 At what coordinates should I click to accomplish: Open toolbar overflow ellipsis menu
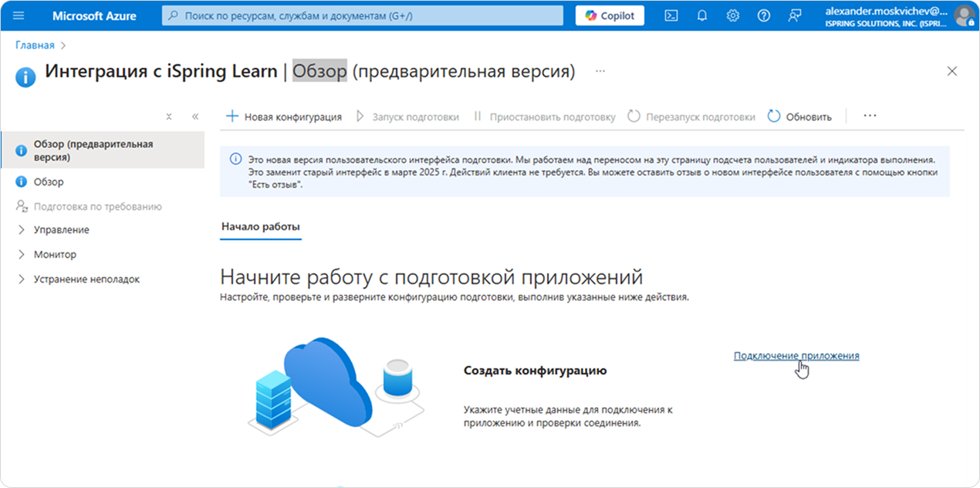tap(870, 116)
